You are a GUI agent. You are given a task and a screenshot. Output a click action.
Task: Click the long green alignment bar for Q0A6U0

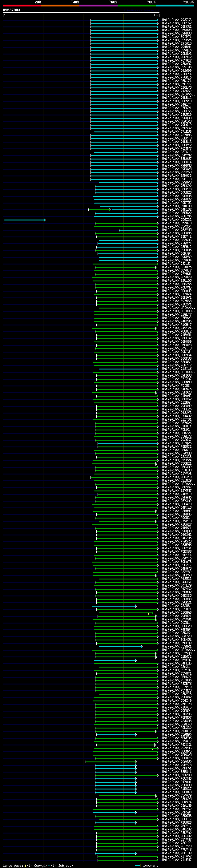coord(111,762)
